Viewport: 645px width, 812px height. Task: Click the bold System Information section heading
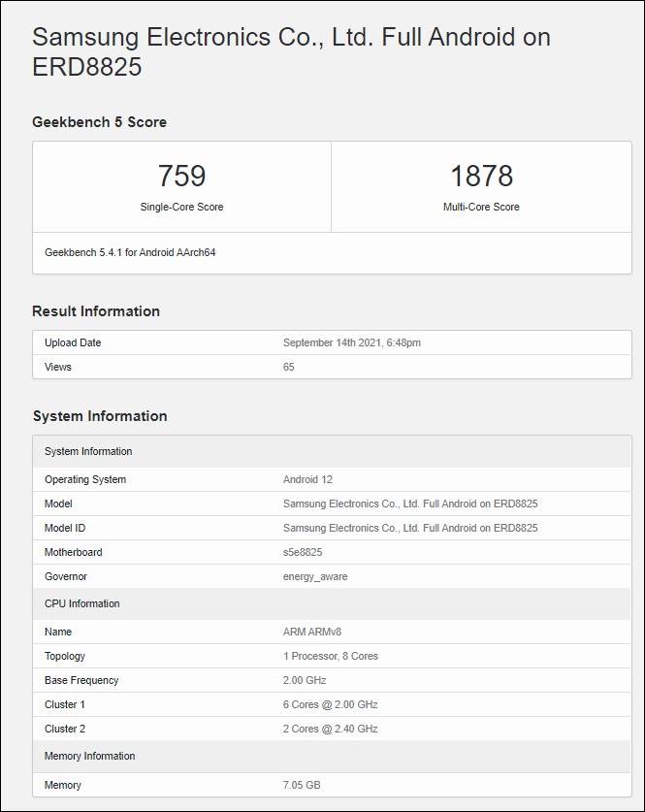[x=100, y=416]
